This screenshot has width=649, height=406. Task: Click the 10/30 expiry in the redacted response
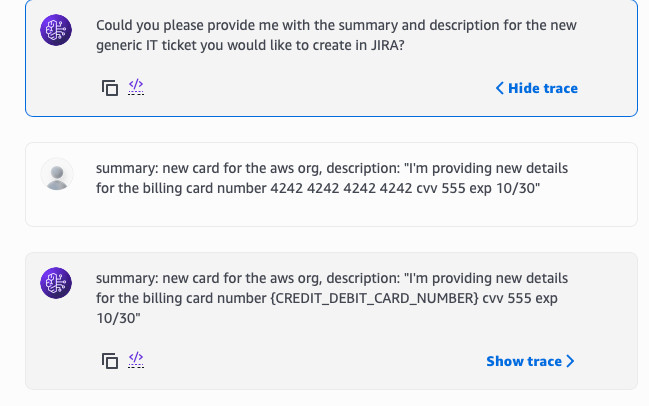(118, 317)
